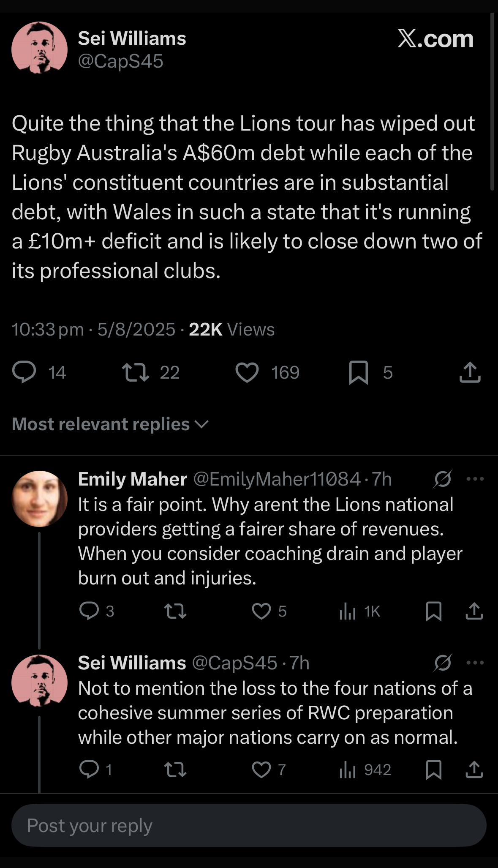Image resolution: width=498 pixels, height=868 pixels.
Task: Open the @EmilyMaher11084 profile handle
Action: (x=277, y=479)
